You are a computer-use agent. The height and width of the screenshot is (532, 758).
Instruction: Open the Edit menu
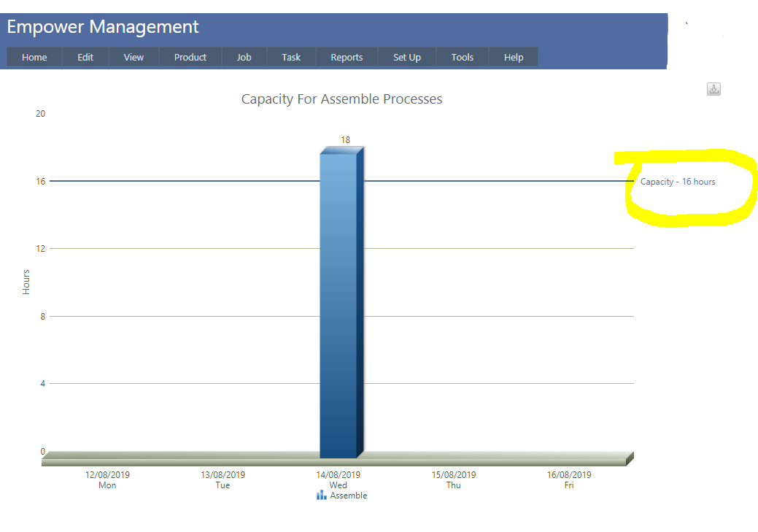(x=85, y=57)
